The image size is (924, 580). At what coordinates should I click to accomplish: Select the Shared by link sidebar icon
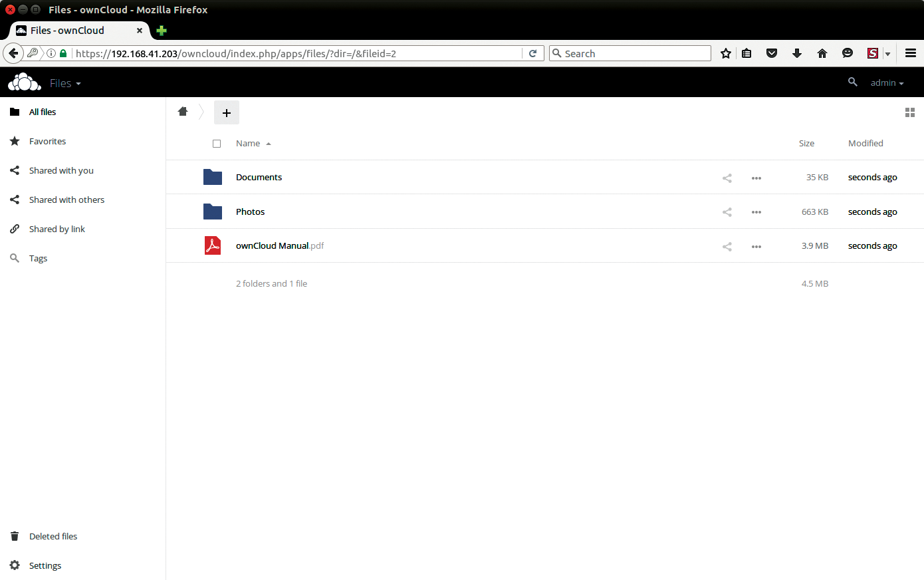[x=14, y=229]
